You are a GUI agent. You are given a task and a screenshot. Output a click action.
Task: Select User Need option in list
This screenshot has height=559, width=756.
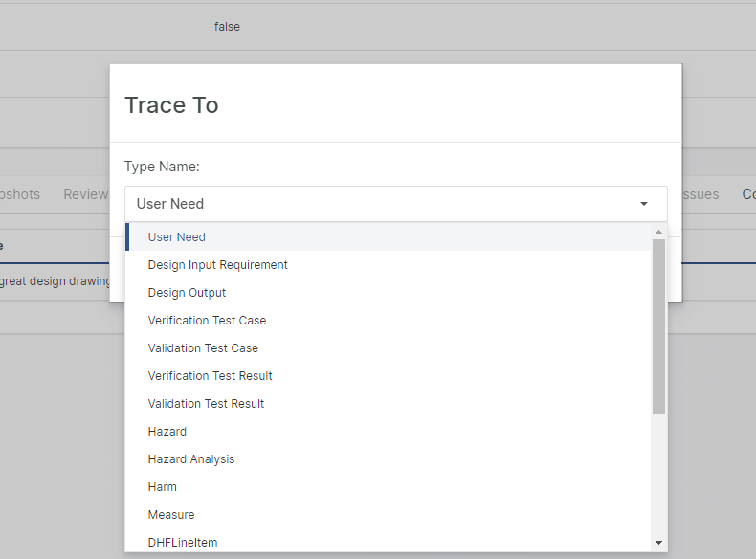click(177, 237)
